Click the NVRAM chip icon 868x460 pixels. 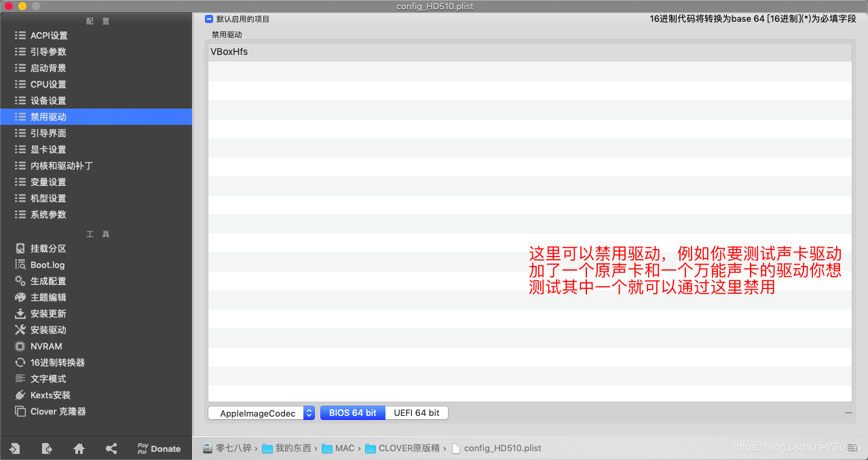[20, 346]
